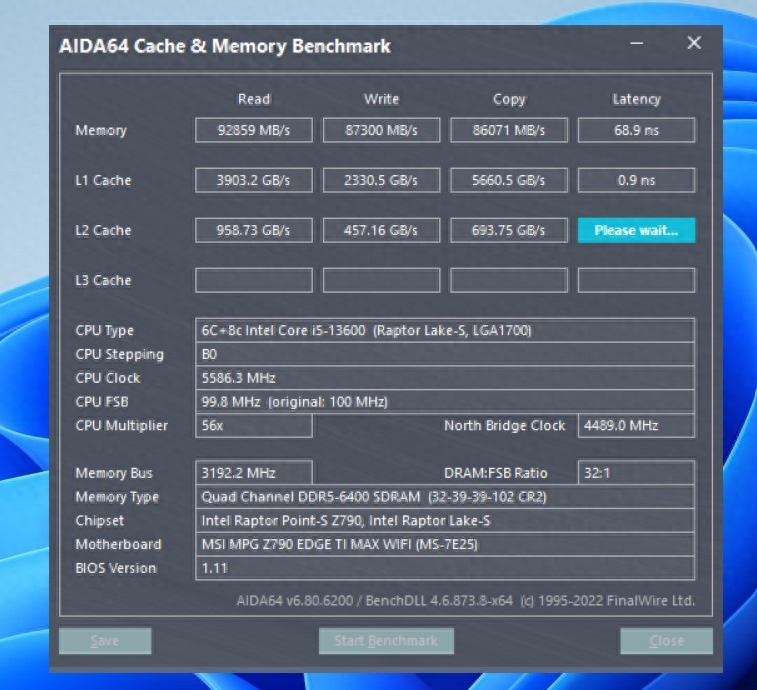The image size is (757, 690).
Task: Click the DRAM:FSB Ratio 32:1 field
Action: 636,473
